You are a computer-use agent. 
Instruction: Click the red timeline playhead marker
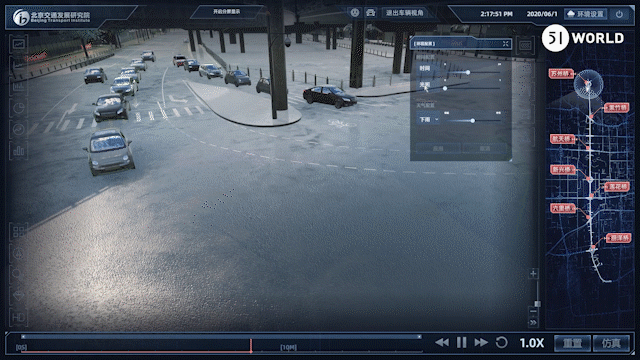(x=251, y=345)
